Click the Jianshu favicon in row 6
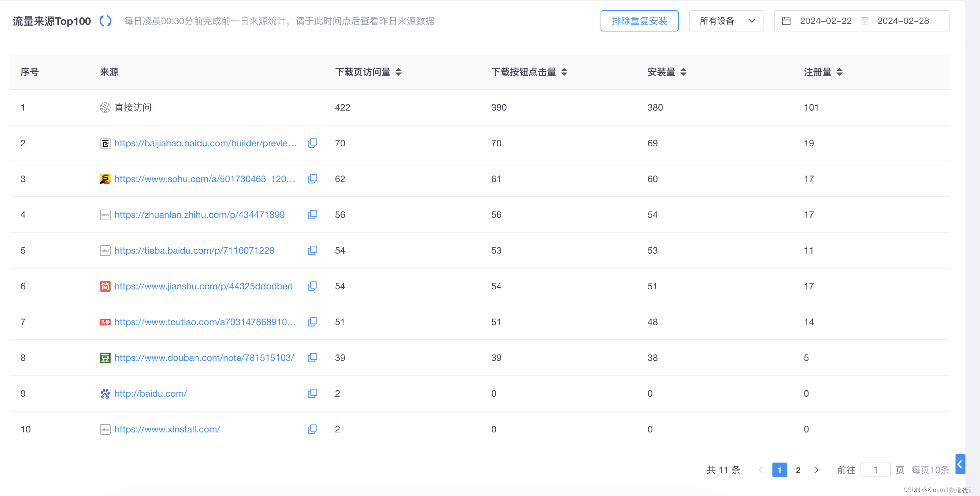Image resolution: width=980 pixels, height=496 pixels. point(105,286)
